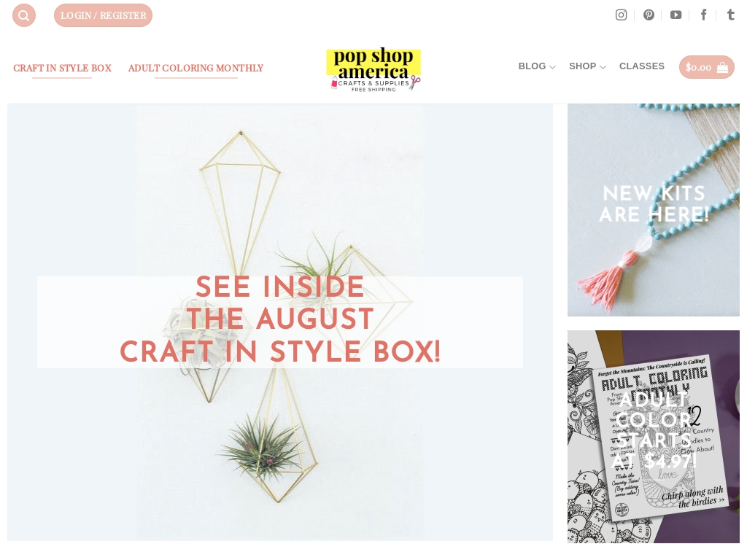Open the Pinterest icon link
This screenshot has height=560, width=747.
tap(649, 15)
